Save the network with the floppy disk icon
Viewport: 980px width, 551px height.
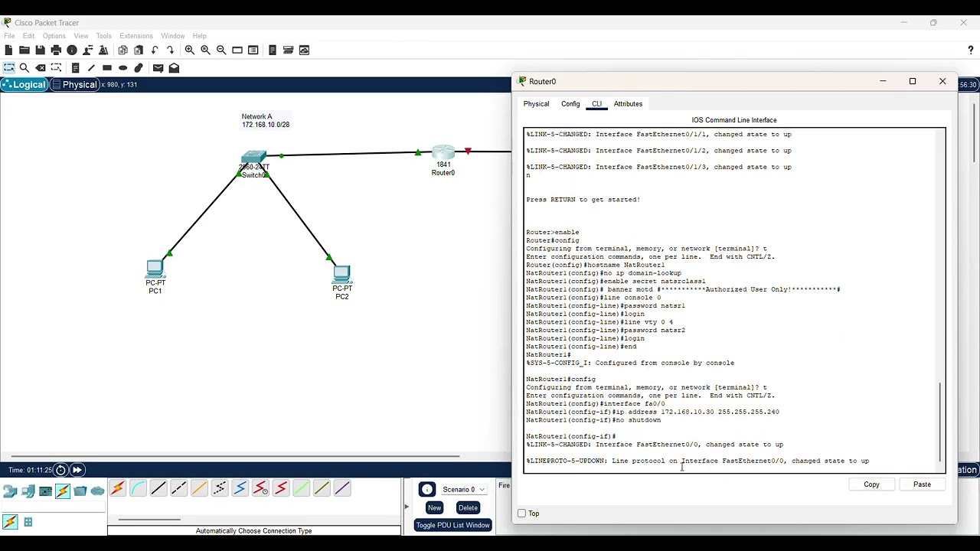pyautogui.click(x=40, y=51)
